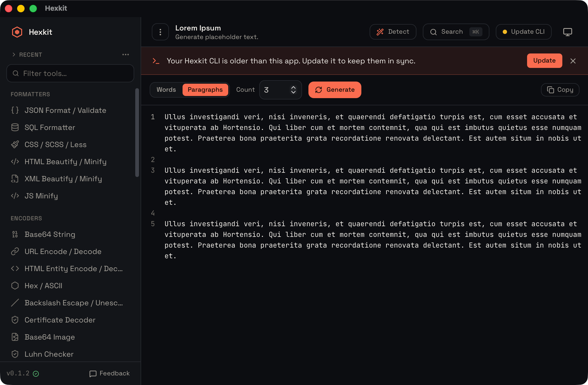Click the magic wand icon on Detect

coord(380,32)
